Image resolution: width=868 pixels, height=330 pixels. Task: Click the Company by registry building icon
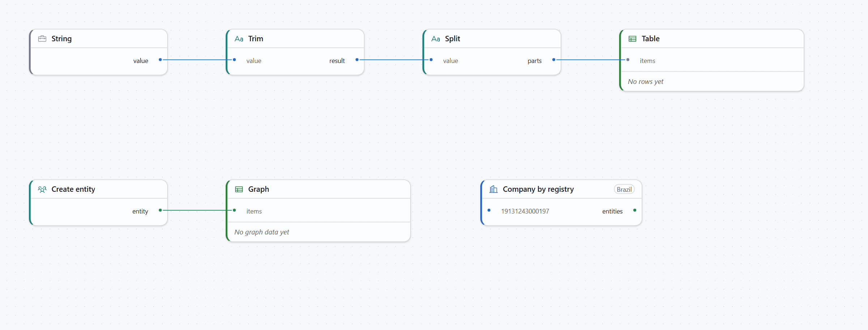pos(494,189)
